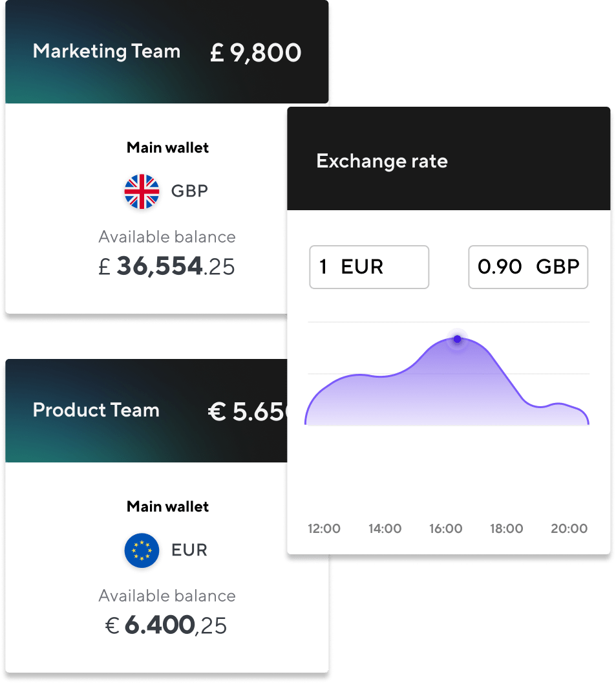The width and height of the screenshot is (616, 683).
Task: Click the GBP currency label
Action: point(189,191)
